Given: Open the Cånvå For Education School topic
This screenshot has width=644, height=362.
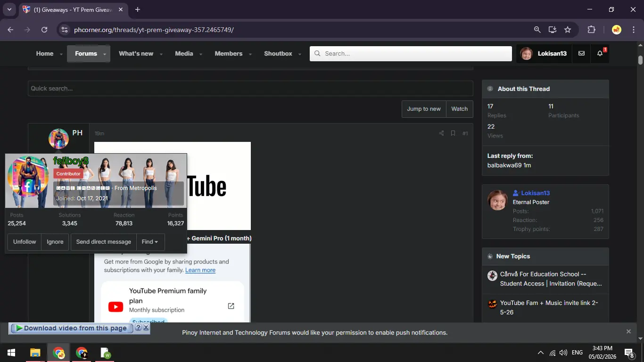Looking at the screenshot, I should click(x=551, y=279).
